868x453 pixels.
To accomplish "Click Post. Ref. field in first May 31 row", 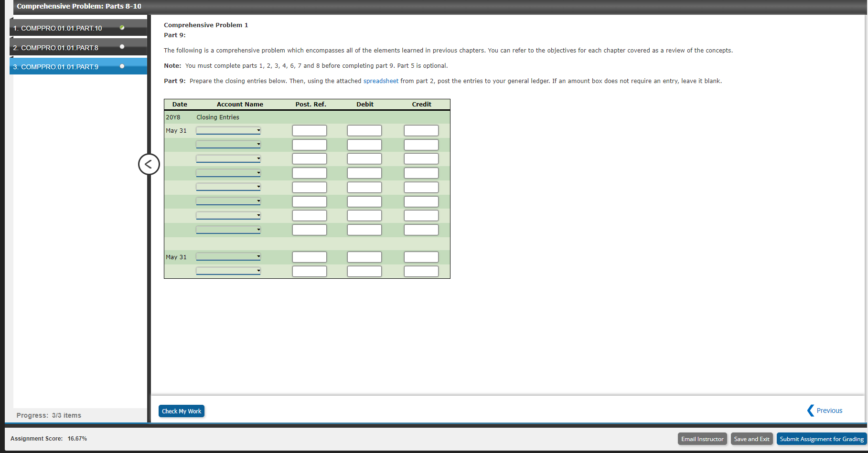I will tap(310, 130).
